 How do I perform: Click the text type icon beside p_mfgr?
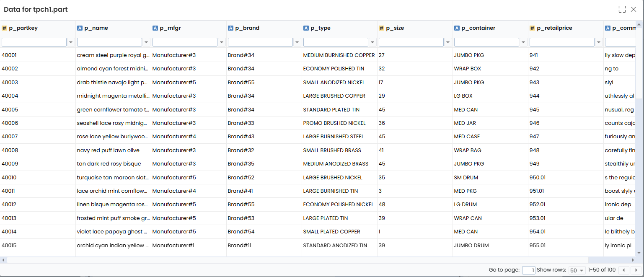pos(155,28)
